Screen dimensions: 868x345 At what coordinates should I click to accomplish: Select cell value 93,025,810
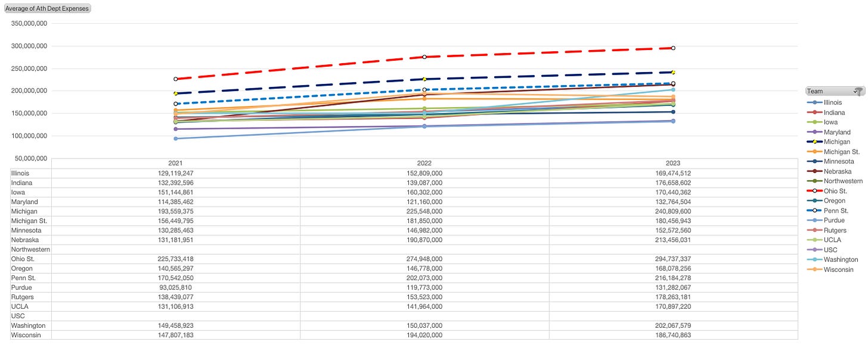point(175,287)
